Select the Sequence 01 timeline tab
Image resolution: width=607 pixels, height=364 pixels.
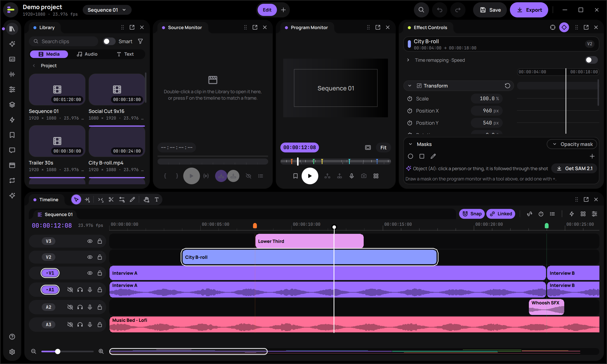coord(55,214)
